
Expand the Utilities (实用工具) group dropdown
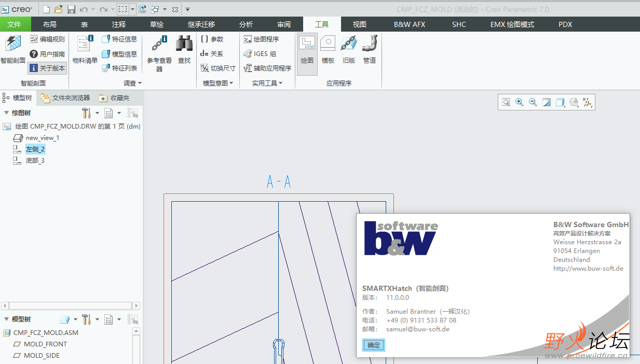(x=267, y=83)
